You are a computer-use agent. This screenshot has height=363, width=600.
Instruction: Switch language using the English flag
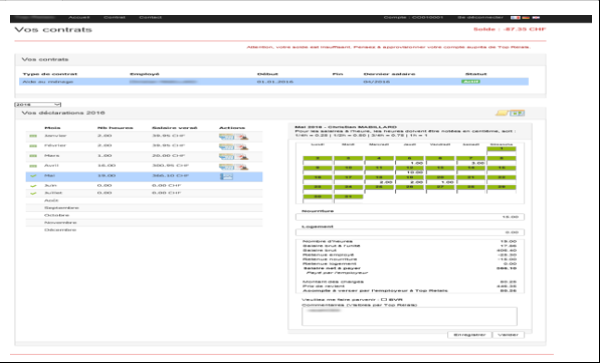coord(536,18)
